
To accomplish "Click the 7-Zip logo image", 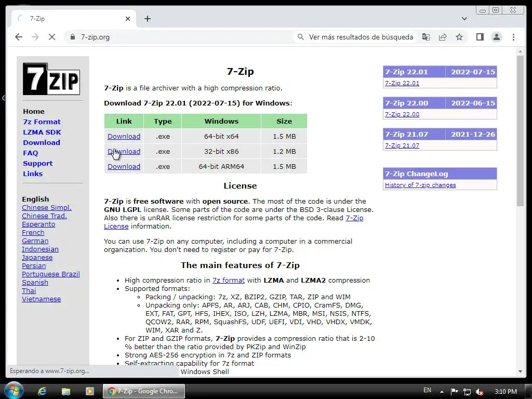I will click(x=51, y=79).
